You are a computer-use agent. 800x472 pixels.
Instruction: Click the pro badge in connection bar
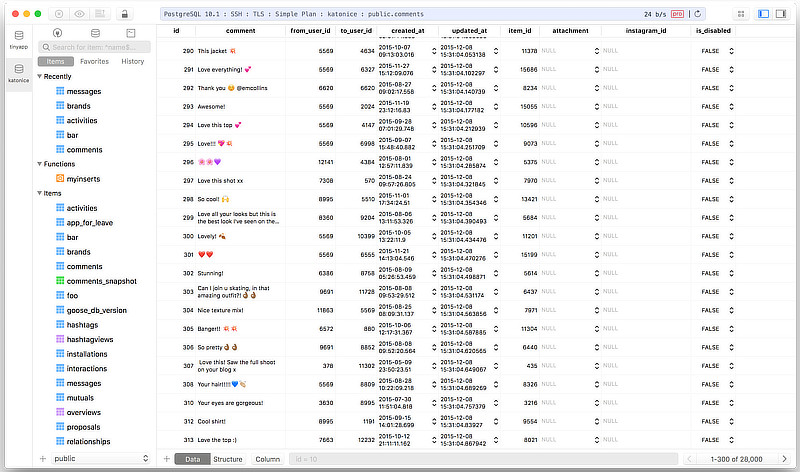(x=678, y=14)
